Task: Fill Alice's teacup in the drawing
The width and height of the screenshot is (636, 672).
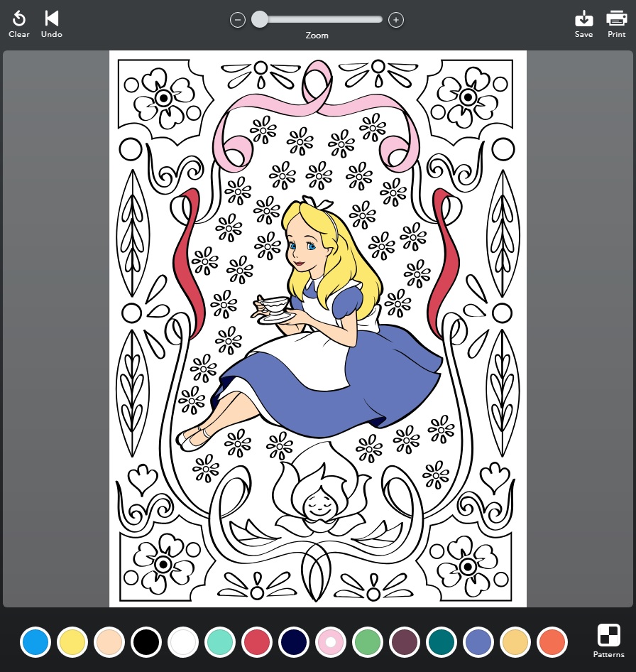Action: coord(275,304)
